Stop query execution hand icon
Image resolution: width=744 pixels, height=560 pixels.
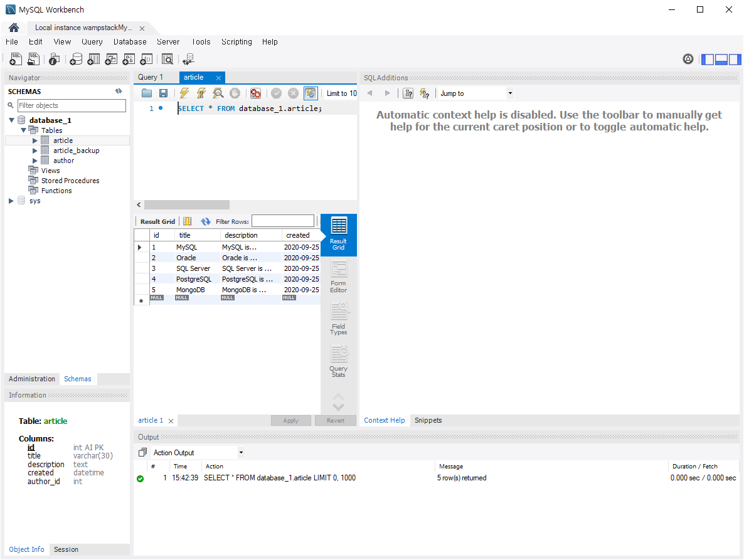235,93
